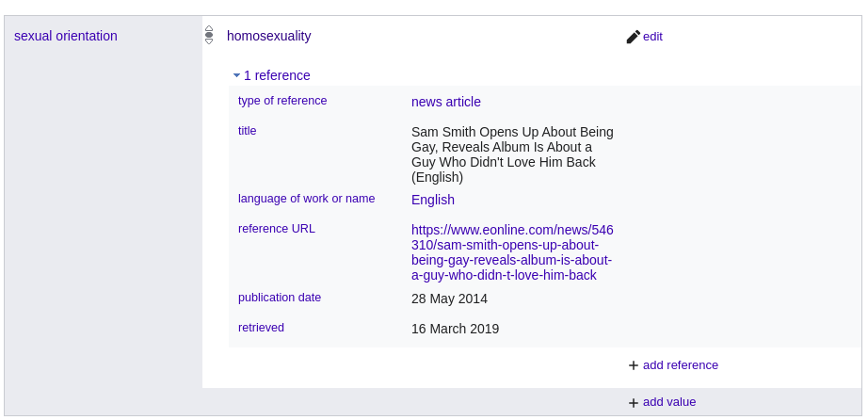Open the 'title' property link
This screenshot has width=868, height=420.
click(x=247, y=131)
